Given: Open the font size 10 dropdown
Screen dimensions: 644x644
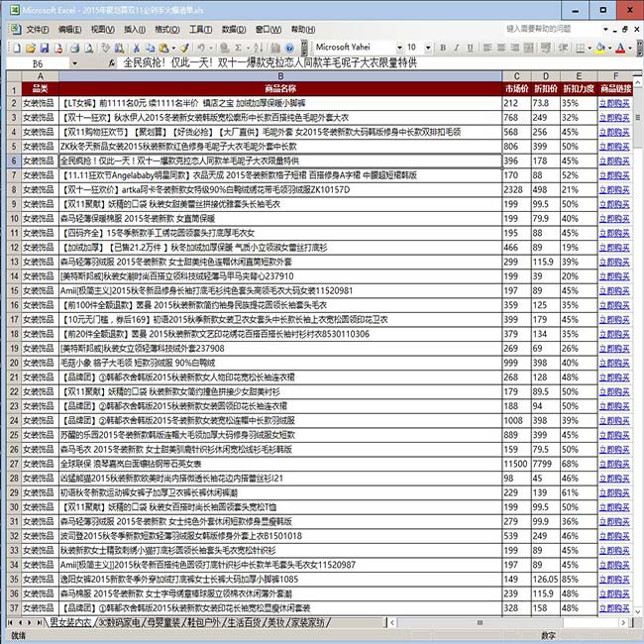Looking at the screenshot, I should point(428,48).
